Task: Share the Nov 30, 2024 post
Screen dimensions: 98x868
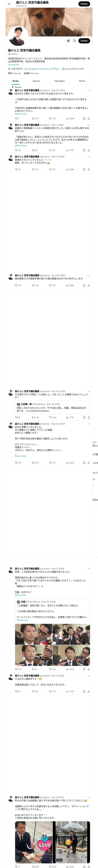Action: (89, 285)
